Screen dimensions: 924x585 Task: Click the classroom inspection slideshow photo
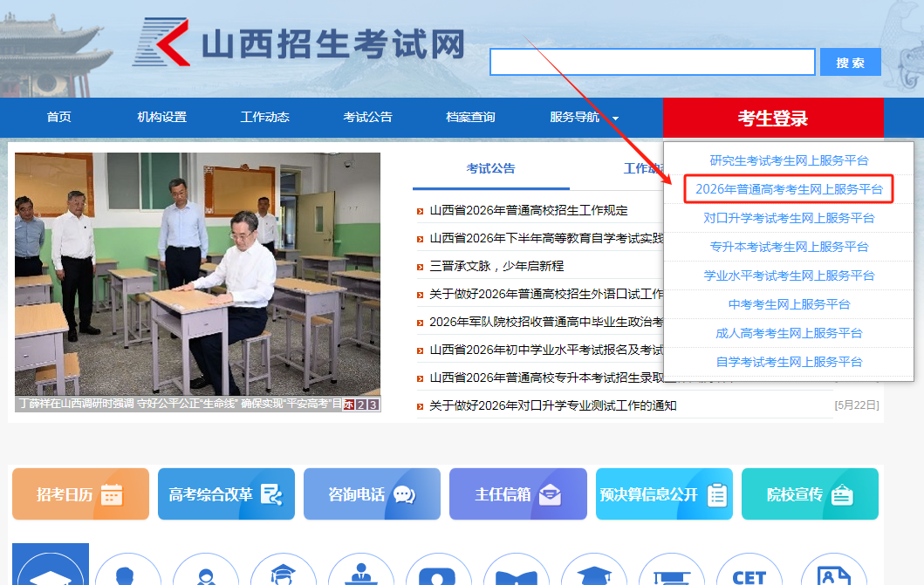coord(197,275)
